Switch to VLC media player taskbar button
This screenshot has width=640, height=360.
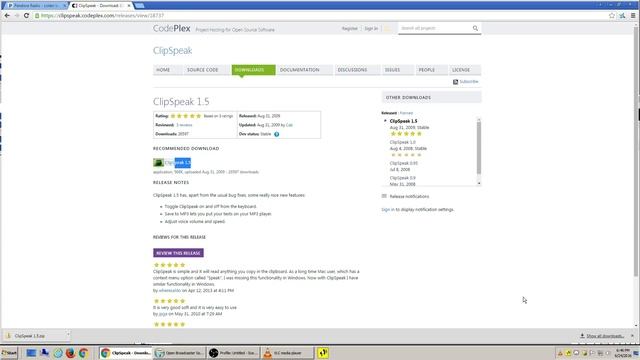click(x=288, y=353)
